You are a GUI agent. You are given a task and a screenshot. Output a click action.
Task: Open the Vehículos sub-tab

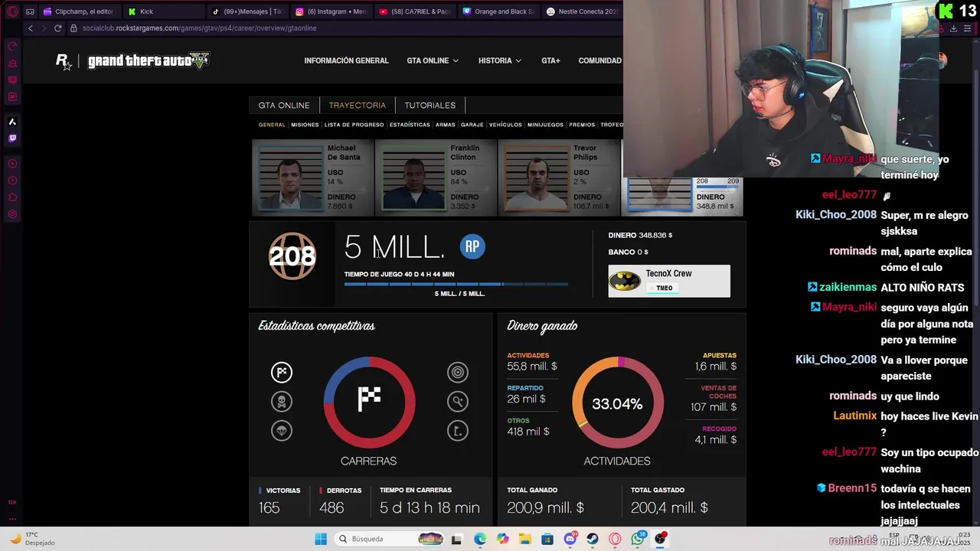(x=505, y=125)
